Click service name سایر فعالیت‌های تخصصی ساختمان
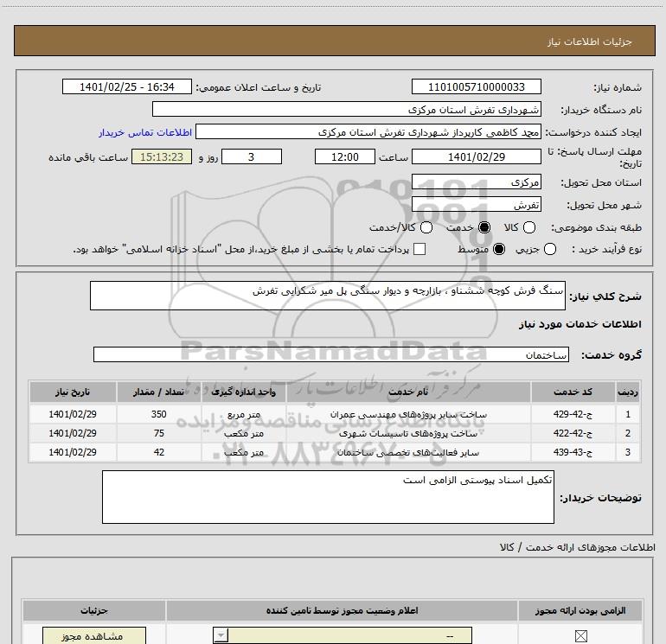The width and height of the screenshot is (666, 644). click(x=408, y=453)
